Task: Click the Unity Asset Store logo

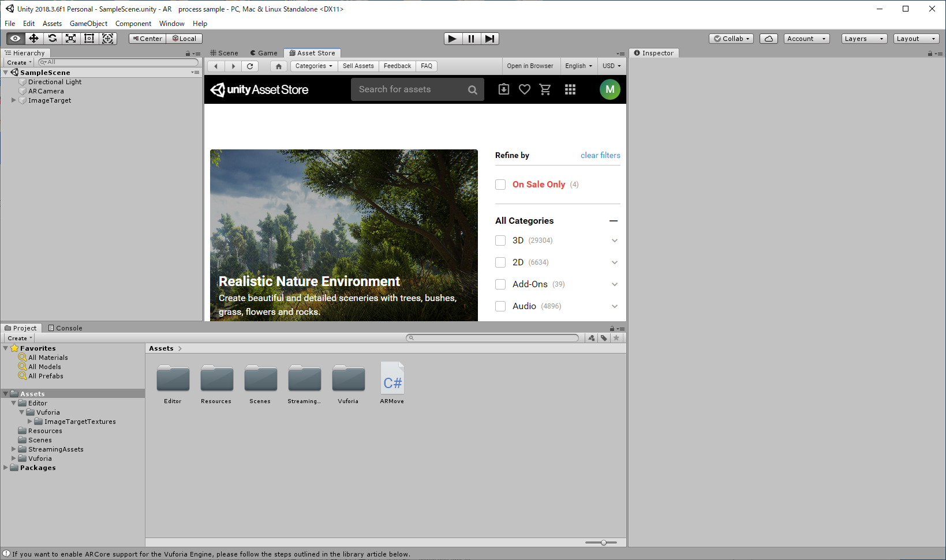Action: click(x=259, y=89)
